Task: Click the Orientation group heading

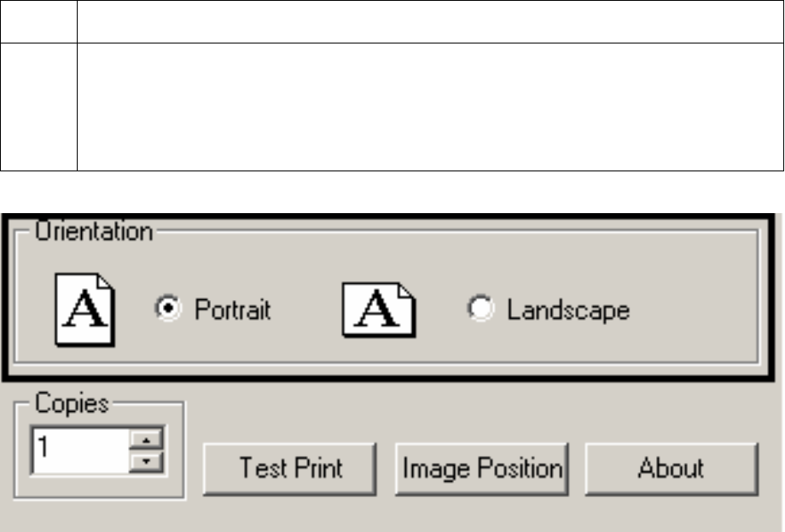Action: pos(94,232)
